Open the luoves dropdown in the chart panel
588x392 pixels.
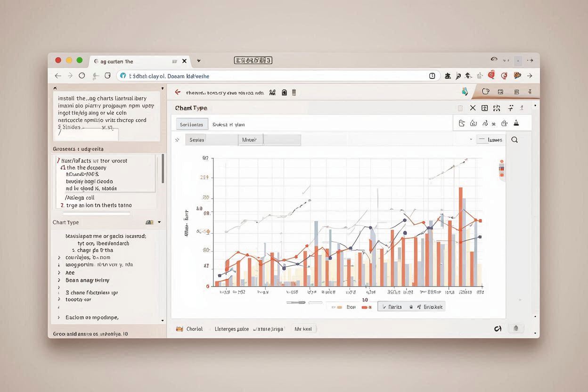click(x=490, y=139)
